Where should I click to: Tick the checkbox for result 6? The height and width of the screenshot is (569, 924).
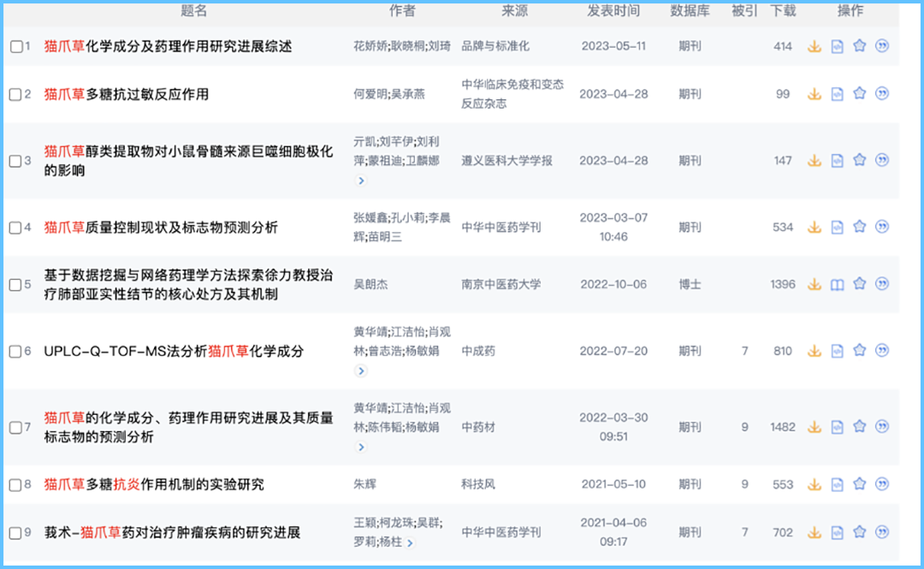[x=16, y=352]
